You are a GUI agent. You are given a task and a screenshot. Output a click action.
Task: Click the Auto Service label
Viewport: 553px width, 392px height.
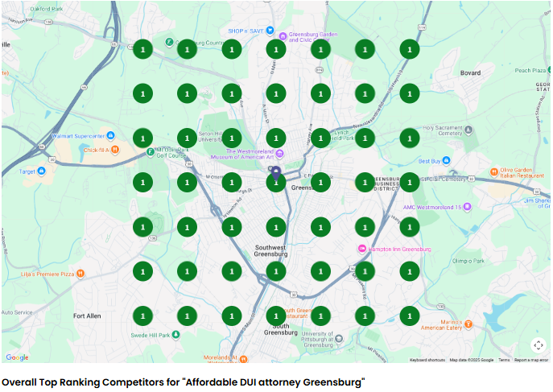click(17, 312)
